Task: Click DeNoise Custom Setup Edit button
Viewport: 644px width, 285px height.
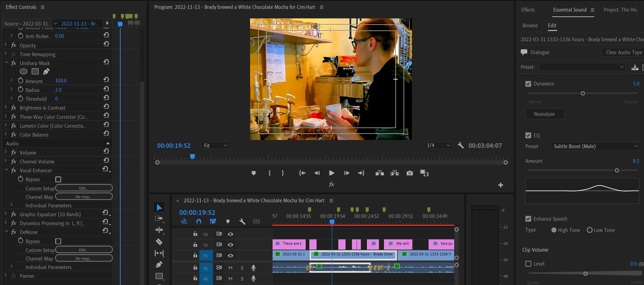Action: tap(84, 250)
